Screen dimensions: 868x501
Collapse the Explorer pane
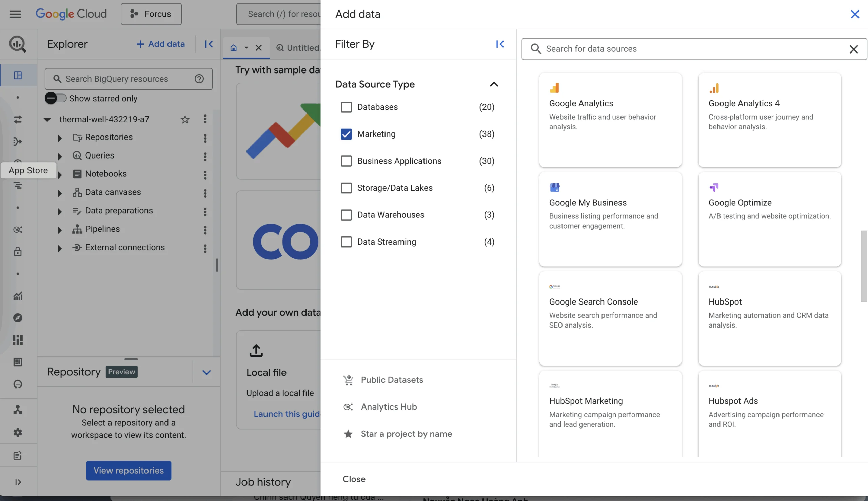point(209,44)
